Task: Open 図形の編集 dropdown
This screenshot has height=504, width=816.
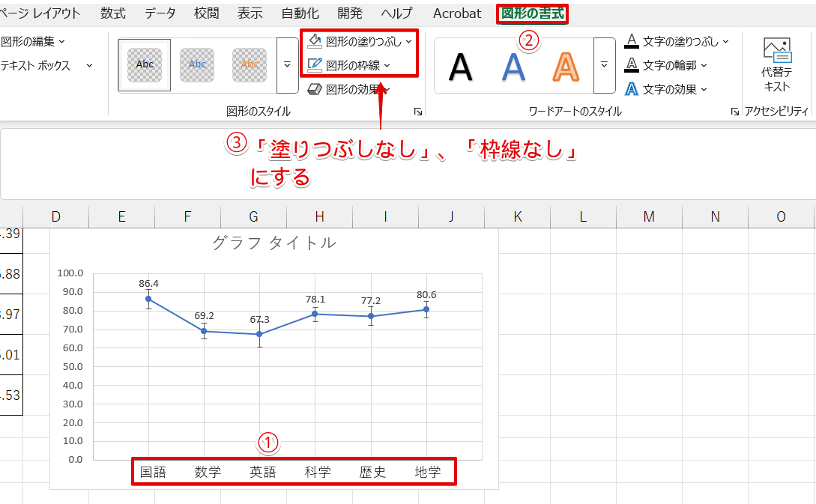Action: [x=33, y=41]
